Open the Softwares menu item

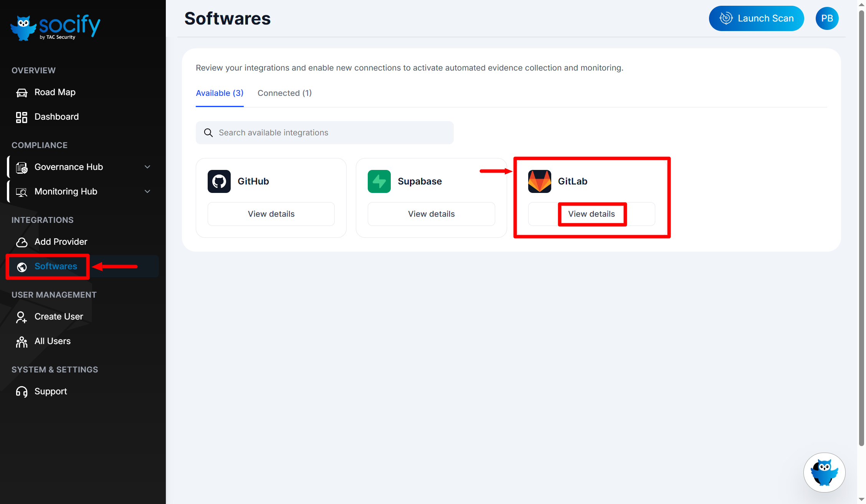56,266
